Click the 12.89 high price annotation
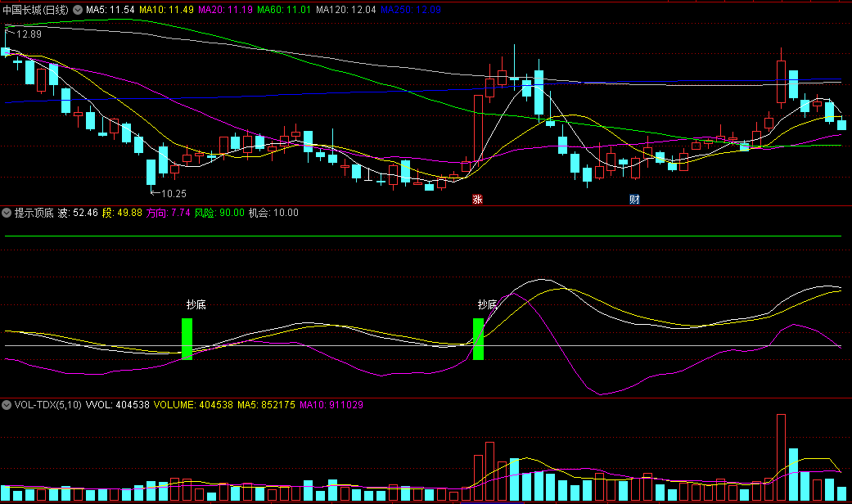Viewport: 852px width, 504px height. [29, 34]
